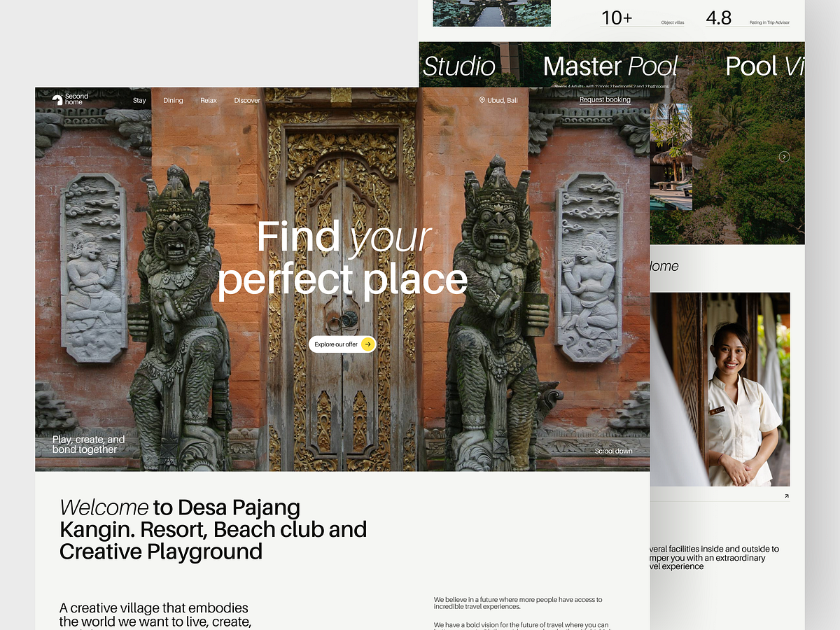This screenshot has height=630, width=840.
Task: Open the Request booking link
Action: coord(604,99)
